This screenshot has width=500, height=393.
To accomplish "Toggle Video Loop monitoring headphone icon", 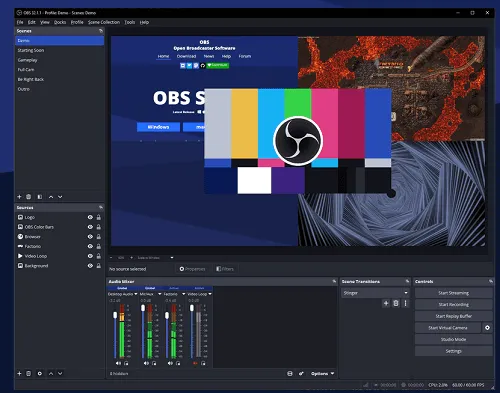I will pyautogui.click(x=203, y=363).
